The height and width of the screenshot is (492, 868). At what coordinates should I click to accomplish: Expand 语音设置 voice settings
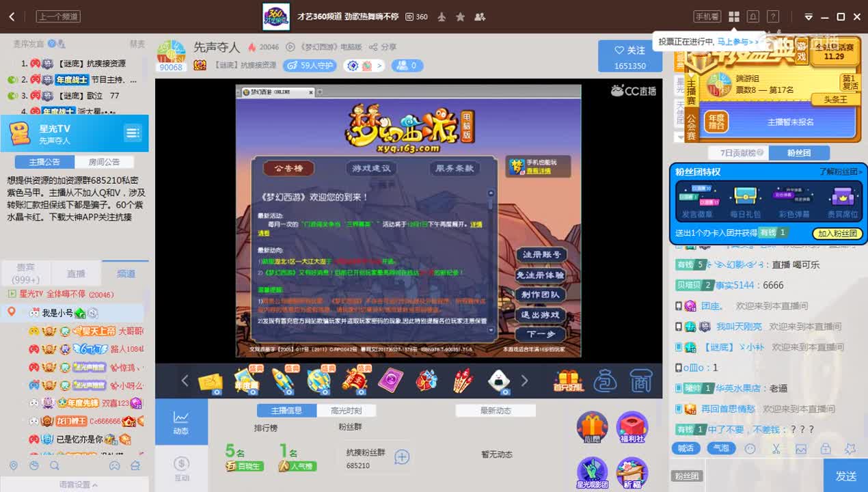tap(78, 484)
